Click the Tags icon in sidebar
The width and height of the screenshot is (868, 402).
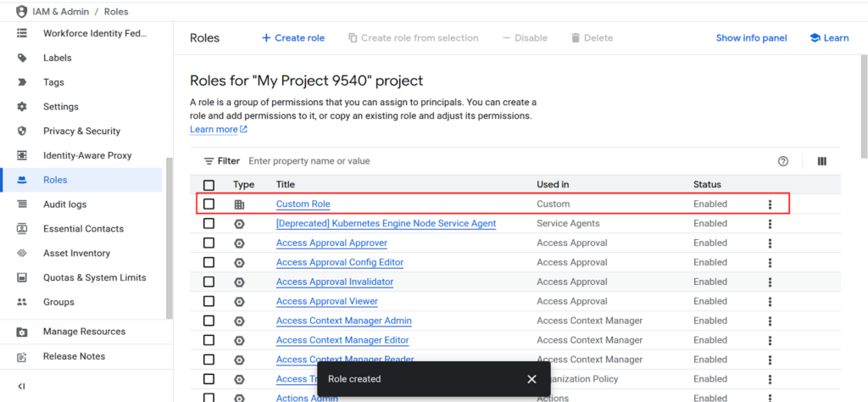tap(22, 82)
